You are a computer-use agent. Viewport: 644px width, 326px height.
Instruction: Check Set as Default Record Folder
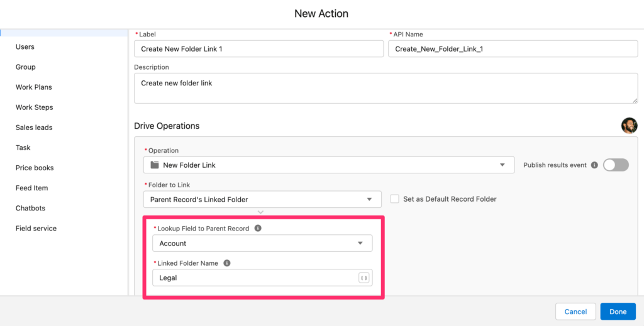(x=395, y=199)
